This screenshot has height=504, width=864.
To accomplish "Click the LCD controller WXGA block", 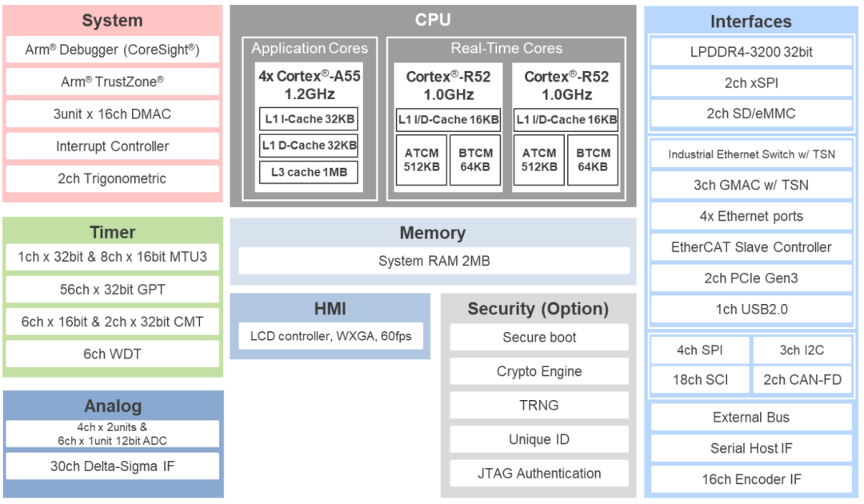I will coord(330,336).
